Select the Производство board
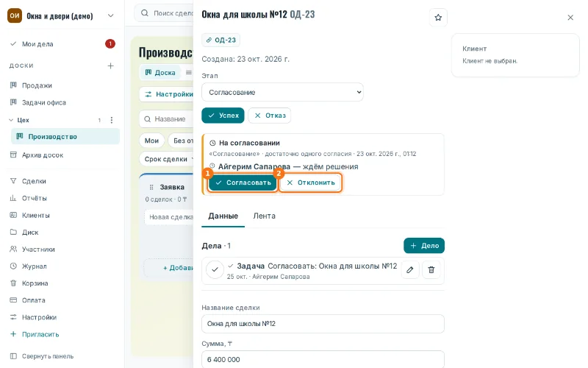This screenshot has height=368, width=588. (65, 136)
